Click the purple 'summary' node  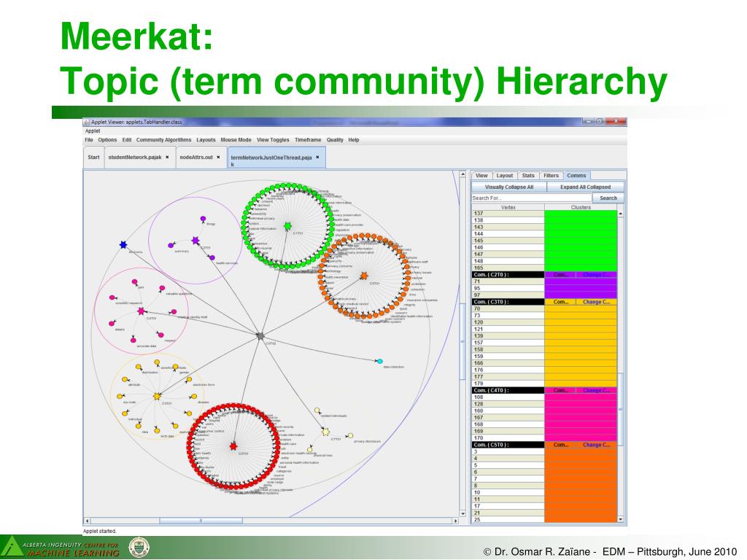(x=171, y=246)
